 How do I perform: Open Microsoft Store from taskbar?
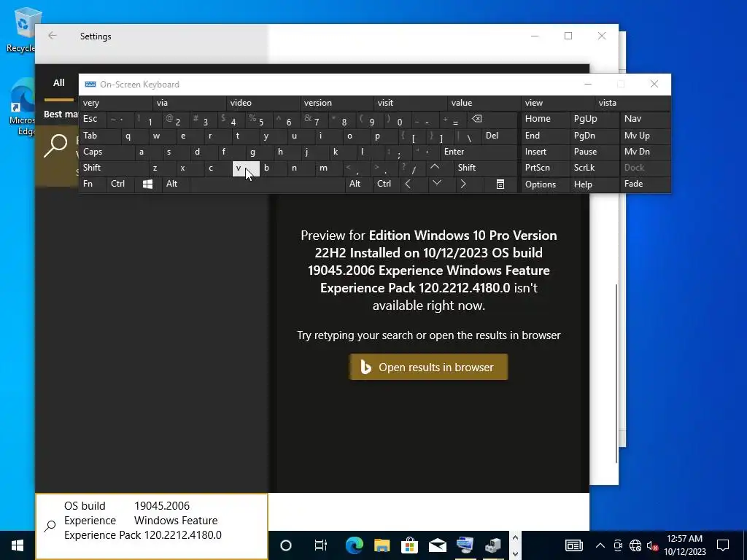pos(409,545)
